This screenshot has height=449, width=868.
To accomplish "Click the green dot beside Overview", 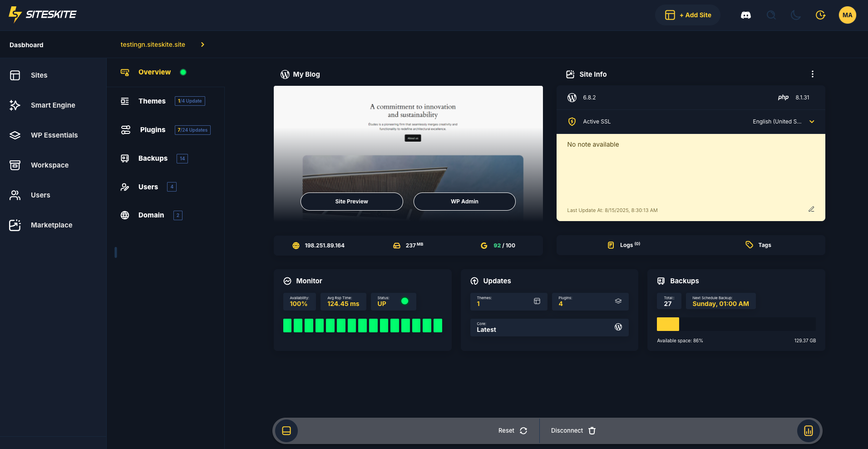I will [x=183, y=72].
